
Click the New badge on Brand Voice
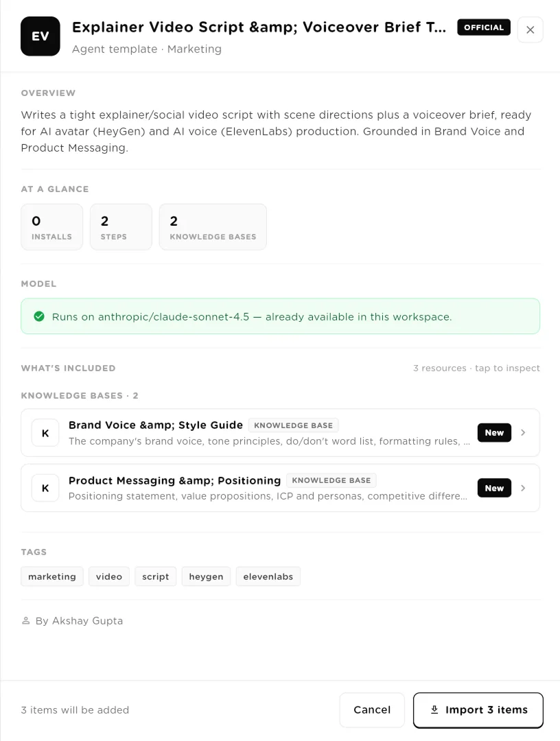pyautogui.click(x=494, y=433)
